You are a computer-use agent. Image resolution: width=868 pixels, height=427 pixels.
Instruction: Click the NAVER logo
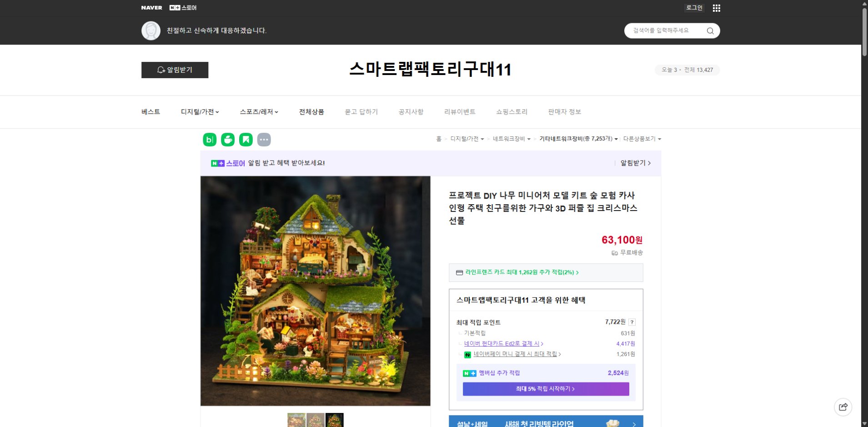[151, 7]
